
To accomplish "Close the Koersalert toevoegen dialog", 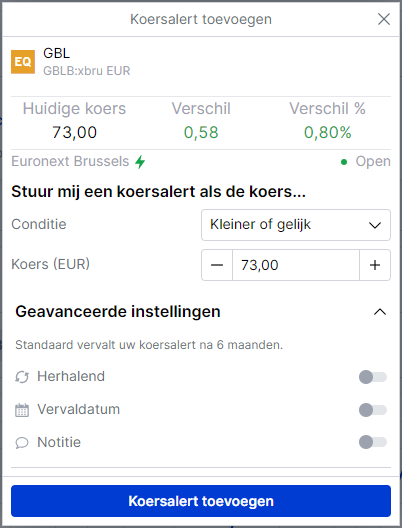I will pos(384,19).
